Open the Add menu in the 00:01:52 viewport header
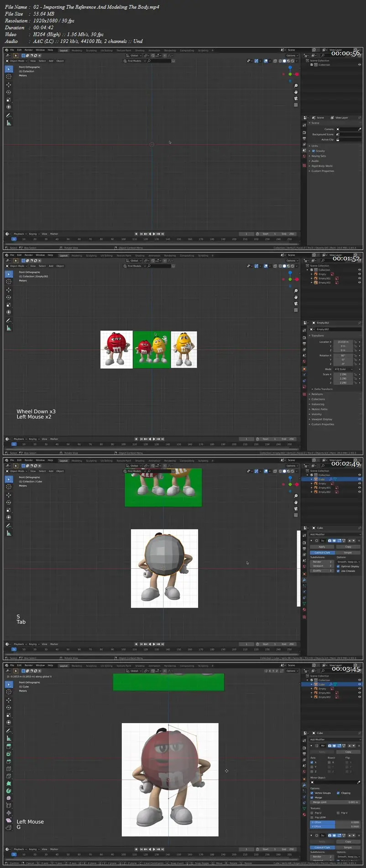This screenshot has height=868, width=366. 51,266
